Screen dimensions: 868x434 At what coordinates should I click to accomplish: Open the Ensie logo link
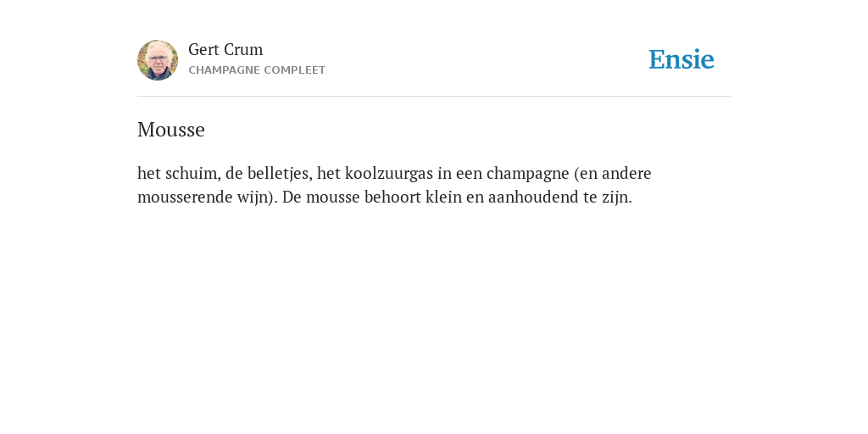pyautogui.click(x=682, y=59)
